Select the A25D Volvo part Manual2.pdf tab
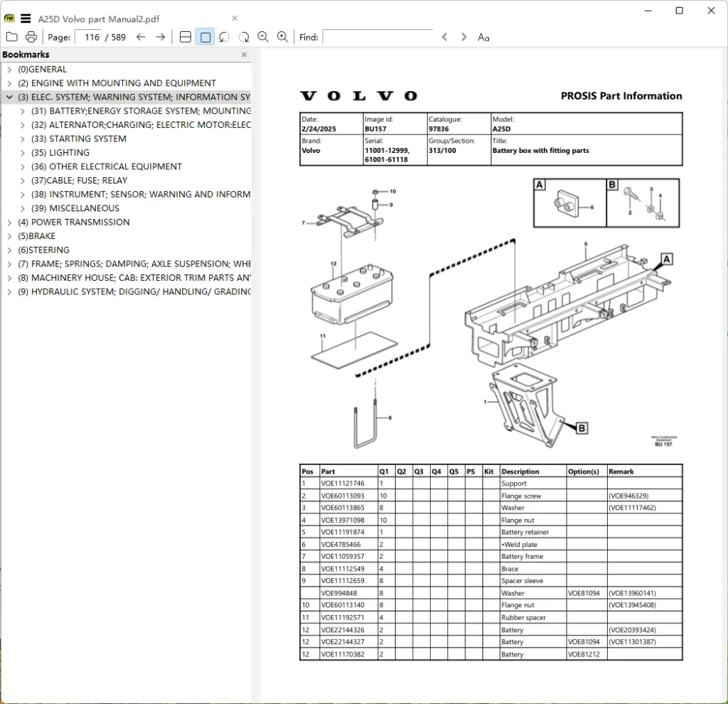Viewport: 728px width, 704px height. [x=98, y=19]
